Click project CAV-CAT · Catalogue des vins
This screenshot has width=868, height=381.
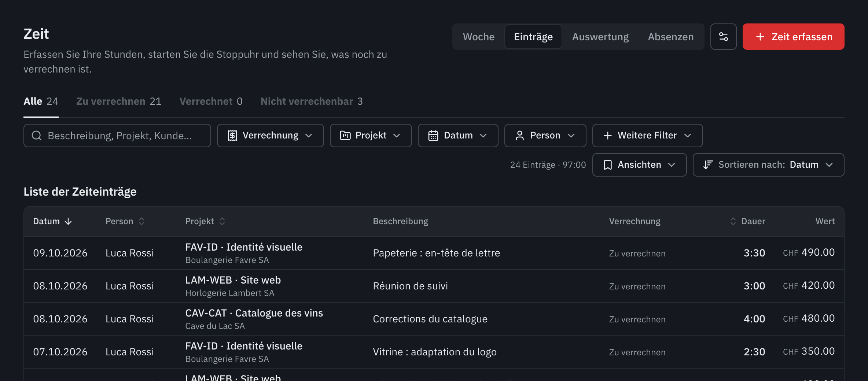[x=254, y=313]
